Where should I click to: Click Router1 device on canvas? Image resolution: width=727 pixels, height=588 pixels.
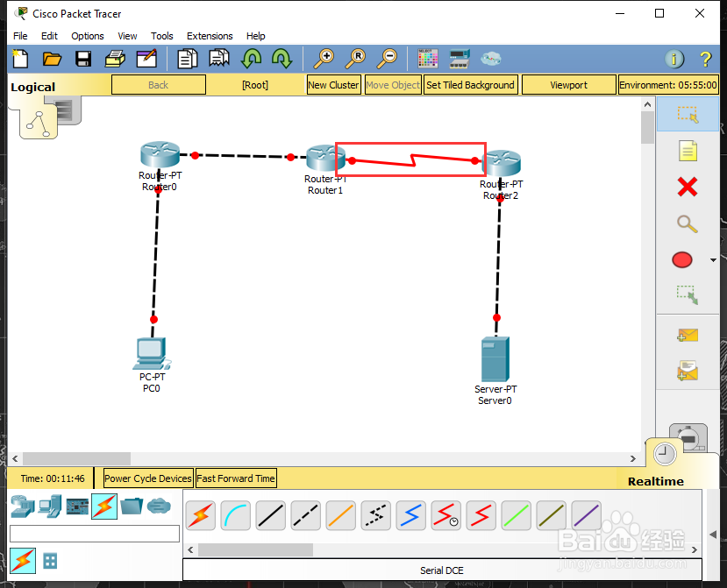[325, 158]
